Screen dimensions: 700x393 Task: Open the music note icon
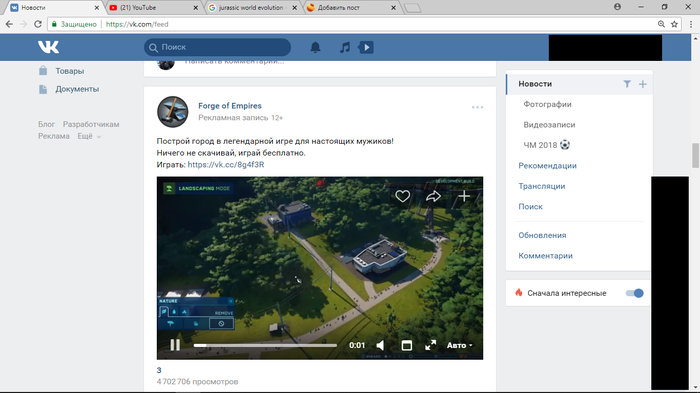345,47
